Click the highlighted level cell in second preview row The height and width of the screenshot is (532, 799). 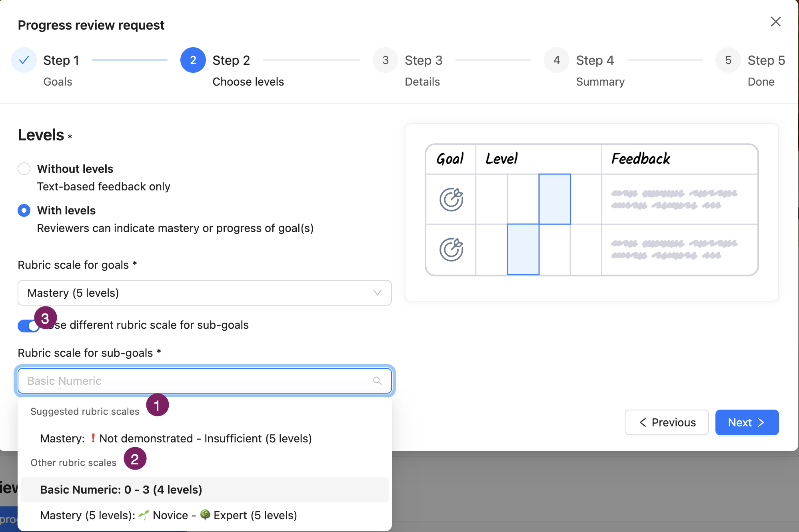[523, 250]
